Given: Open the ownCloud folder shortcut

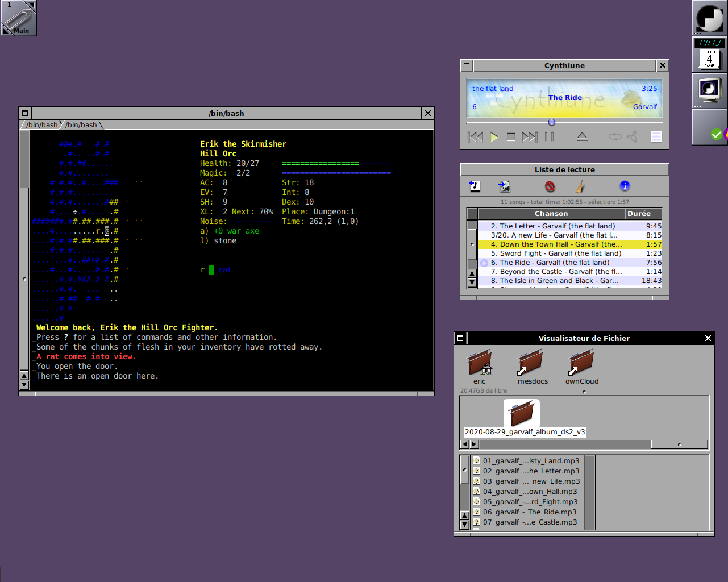Looking at the screenshot, I should 581,364.
